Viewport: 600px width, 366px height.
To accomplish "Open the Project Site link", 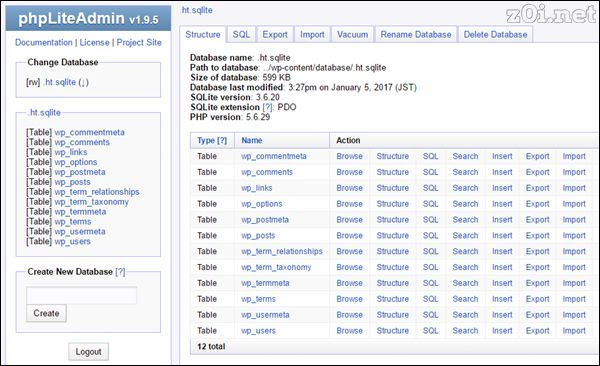I will [x=139, y=42].
